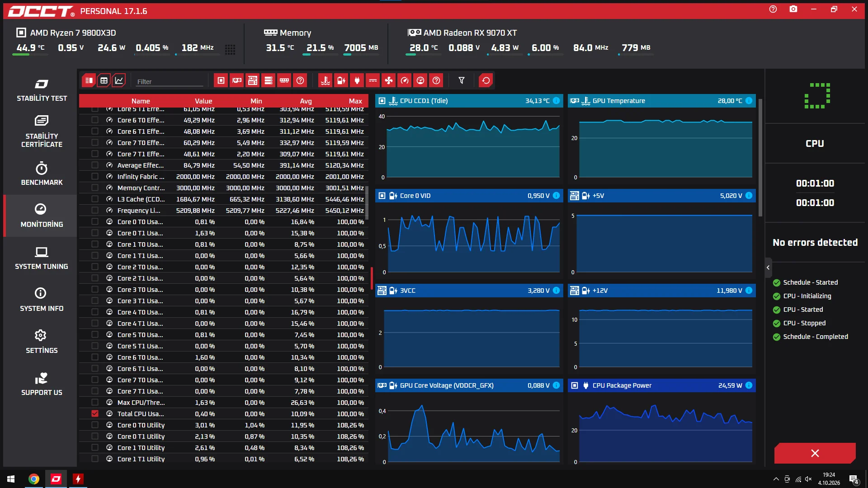The height and width of the screenshot is (488, 868).
Task: Check the Memory Controller clock checkbox
Action: tap(95, 188)
